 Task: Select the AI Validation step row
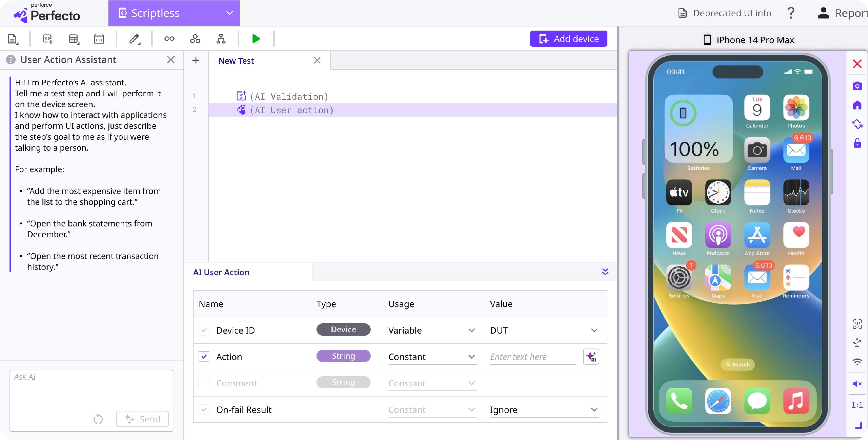412,96
